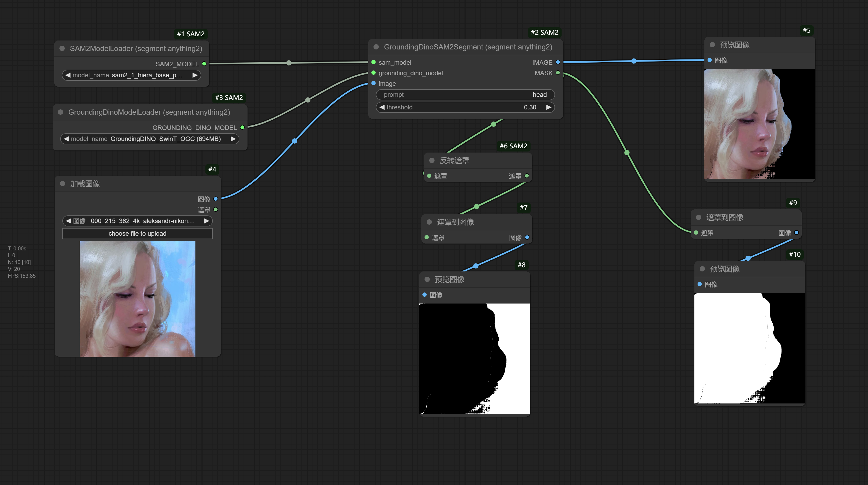Screen dimensions: 868x485
Task: Click the 图像 input socket of preview #8
Action: click(x=425, y=295)
